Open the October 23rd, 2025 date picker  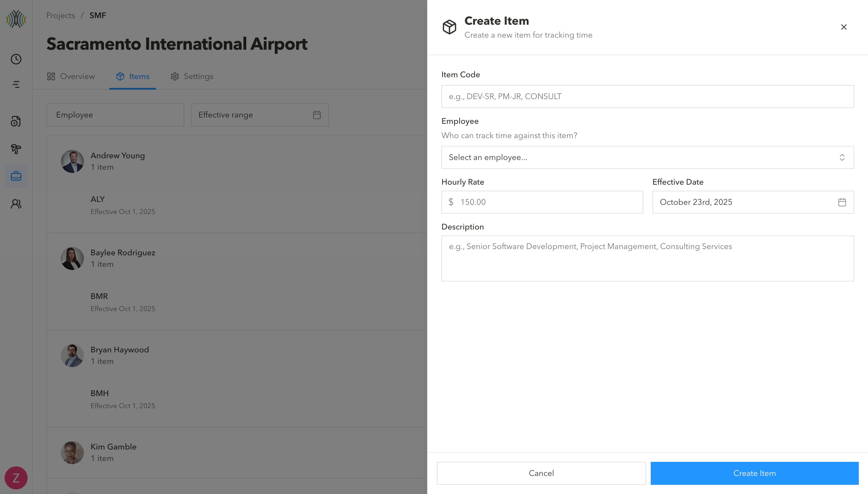746,202
